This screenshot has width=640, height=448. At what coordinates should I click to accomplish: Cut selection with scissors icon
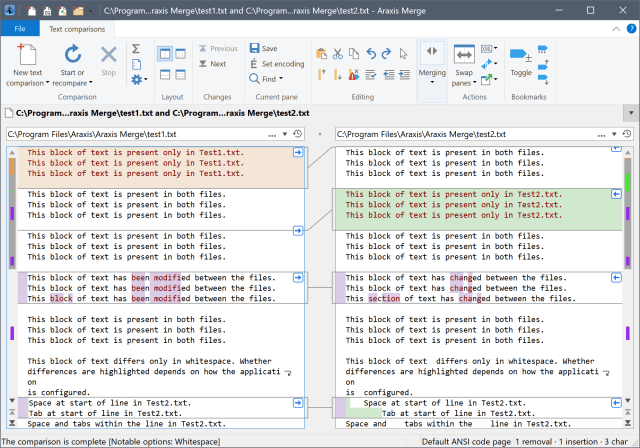pyautogui.click(x=338, y=53)
